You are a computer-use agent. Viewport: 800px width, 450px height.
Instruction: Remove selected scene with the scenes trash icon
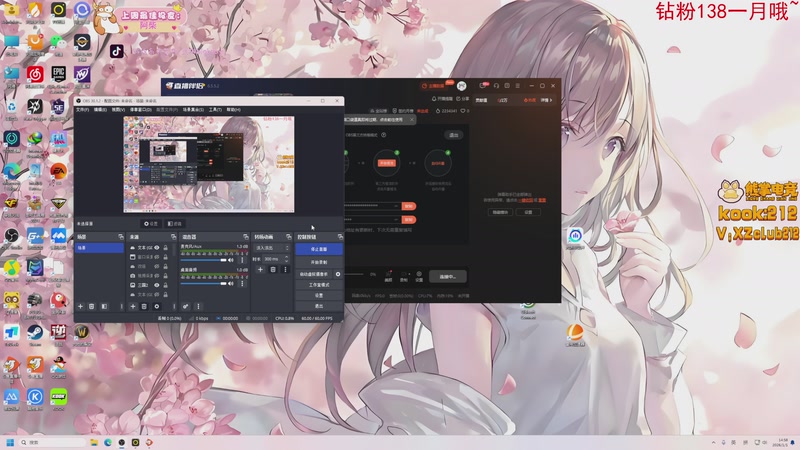[x=92, y=307]
